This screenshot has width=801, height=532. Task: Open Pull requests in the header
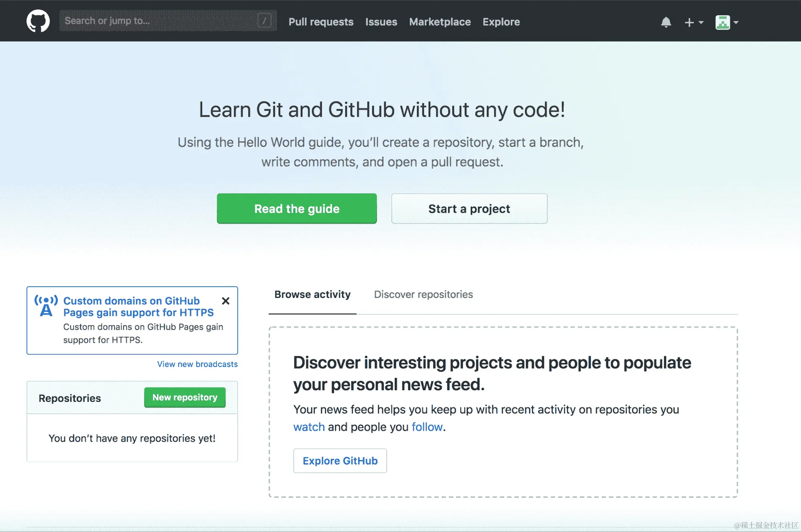point(321,22)
